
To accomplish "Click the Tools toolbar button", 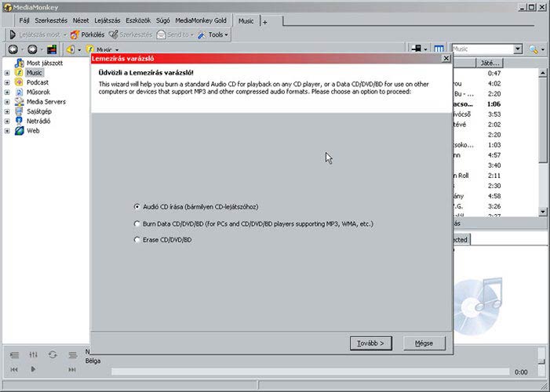I will point(213,34).
